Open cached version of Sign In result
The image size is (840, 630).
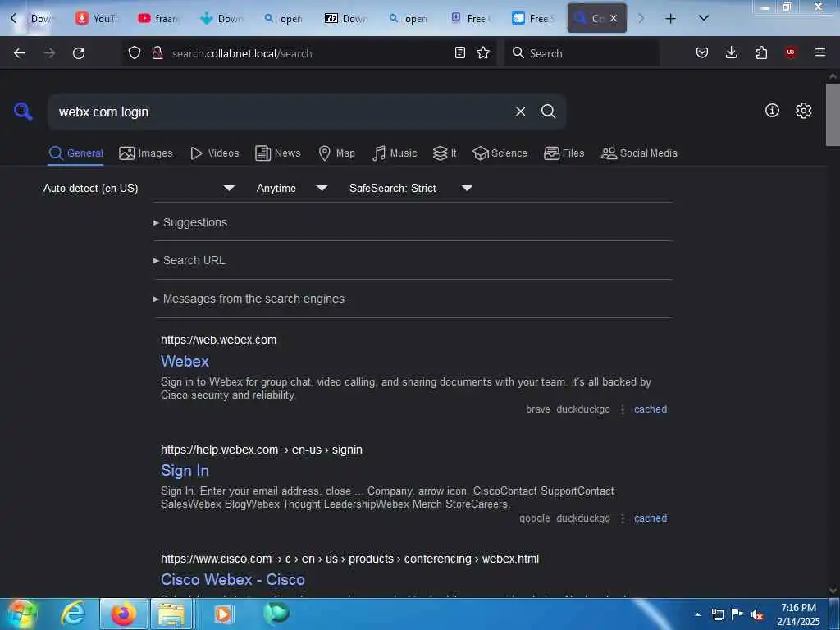click(651, 518)
